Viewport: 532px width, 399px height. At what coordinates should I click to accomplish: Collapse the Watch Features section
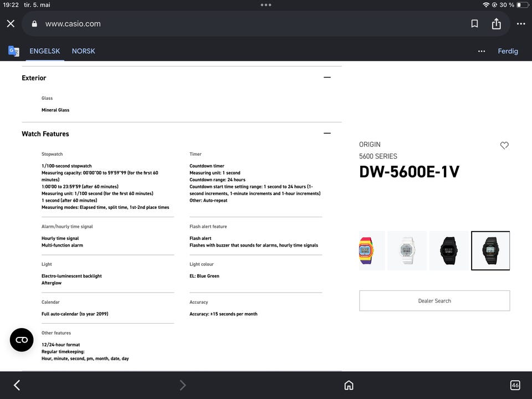coord(327,134)
